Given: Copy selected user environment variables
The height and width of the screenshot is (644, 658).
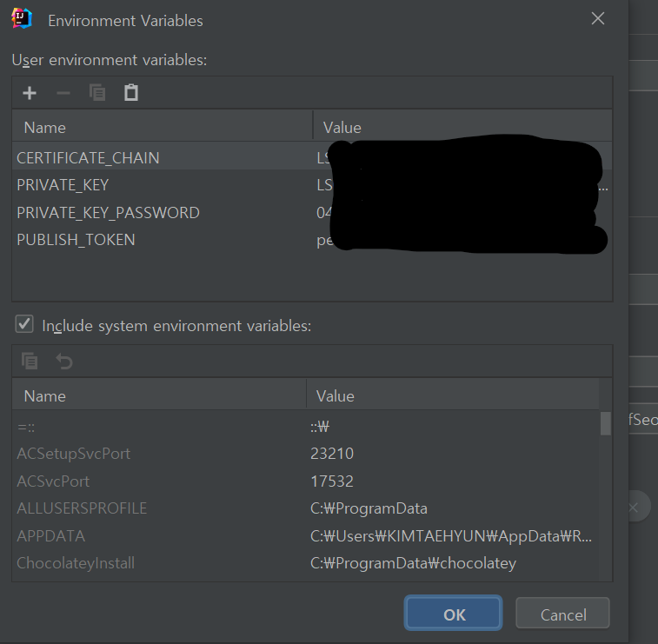Looking at the screenshot, I should point(97,93).
